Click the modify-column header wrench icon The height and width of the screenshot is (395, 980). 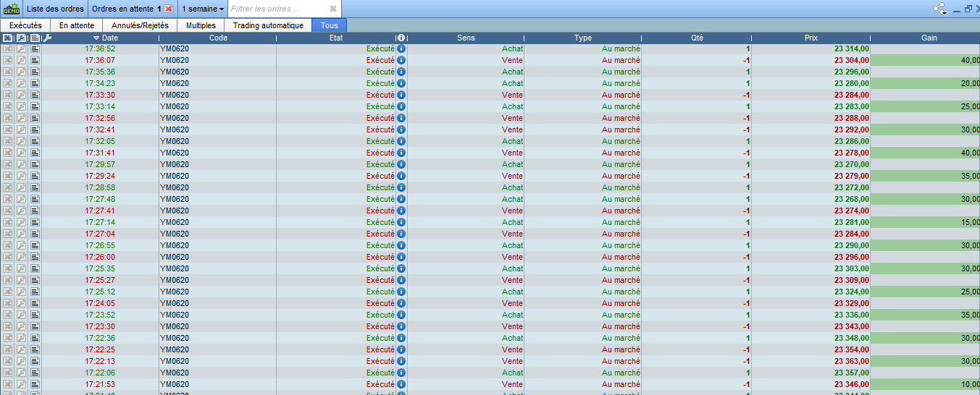point(22,38)
